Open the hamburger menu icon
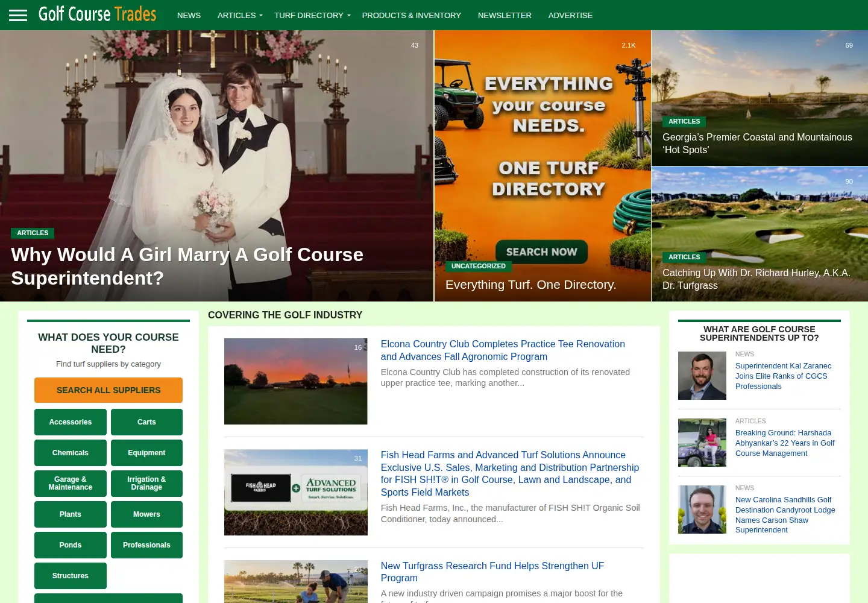 18,15
